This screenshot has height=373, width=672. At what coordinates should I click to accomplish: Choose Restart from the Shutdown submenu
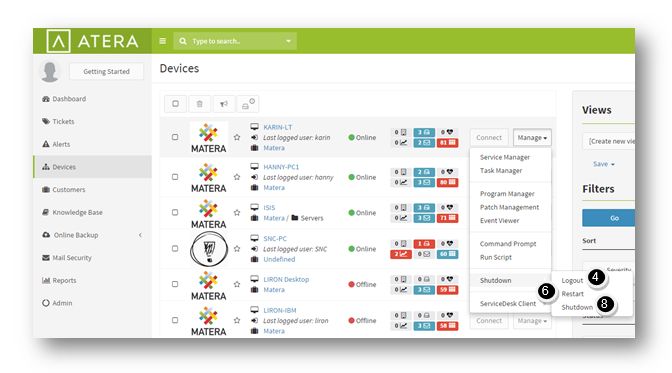573,294
